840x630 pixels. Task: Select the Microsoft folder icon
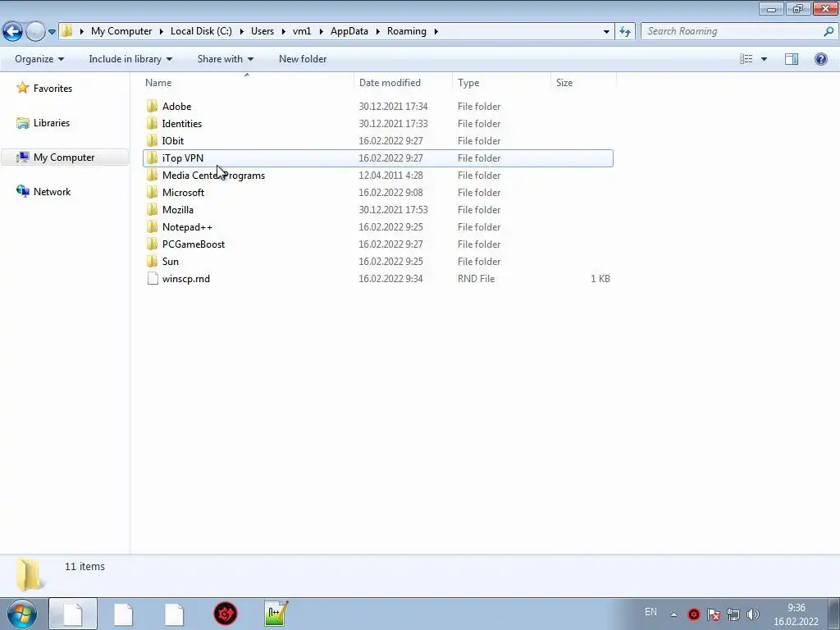[x=152, y=192]
